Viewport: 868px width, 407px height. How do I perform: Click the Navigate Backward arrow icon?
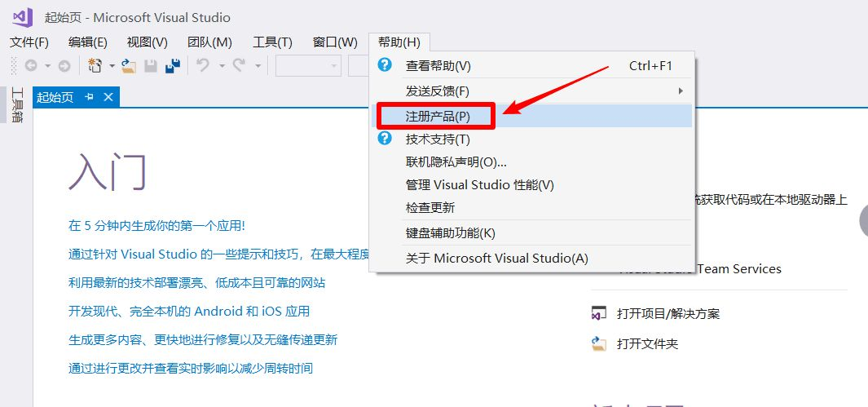(31, 66)
